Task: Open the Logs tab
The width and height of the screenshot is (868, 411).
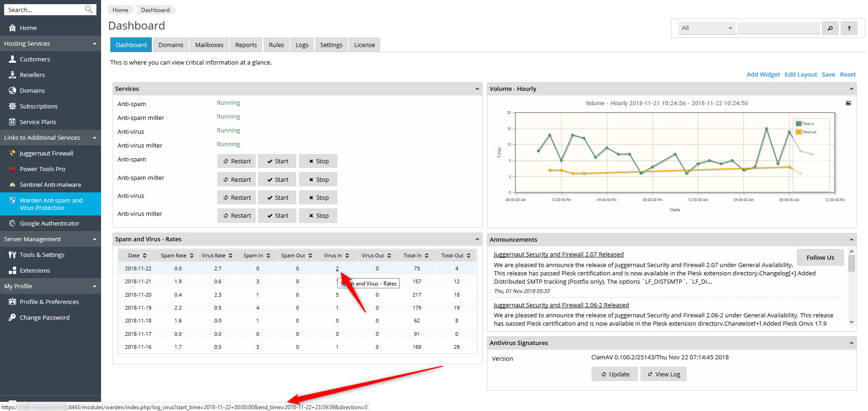Action: [x=302, y=45]
